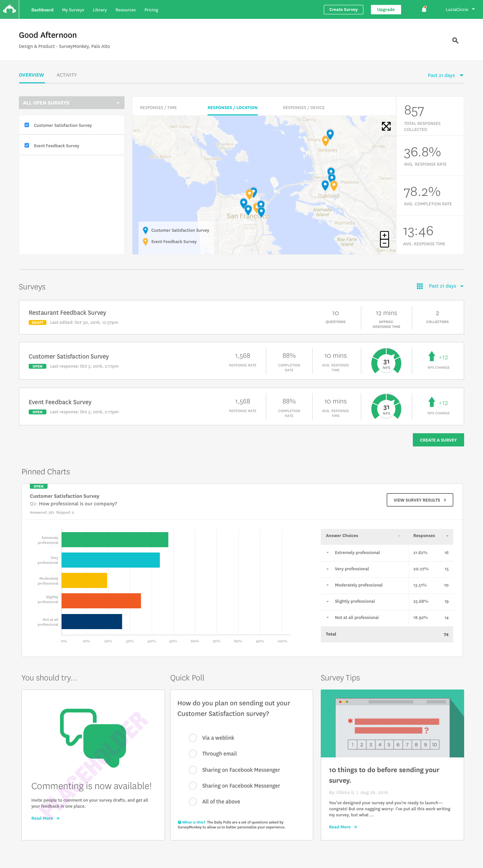Viewport: 483px width, 868px height.
Task: Click the Upgrade button
Action: 386,9
